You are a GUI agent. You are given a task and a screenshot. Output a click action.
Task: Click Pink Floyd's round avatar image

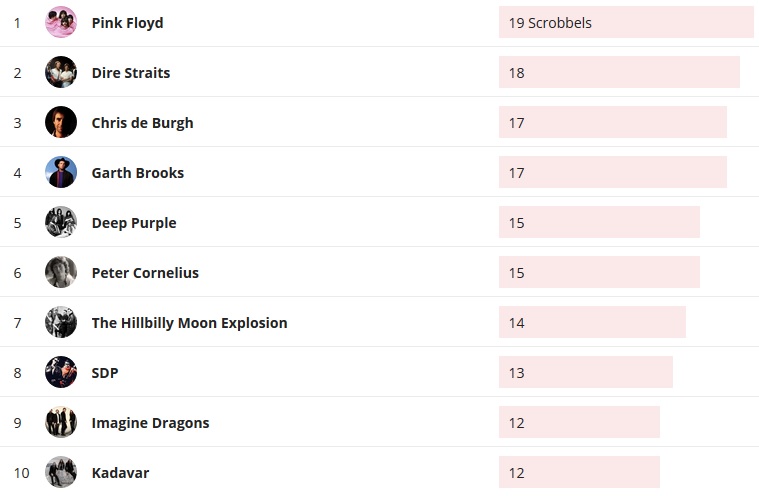[61, 22]
